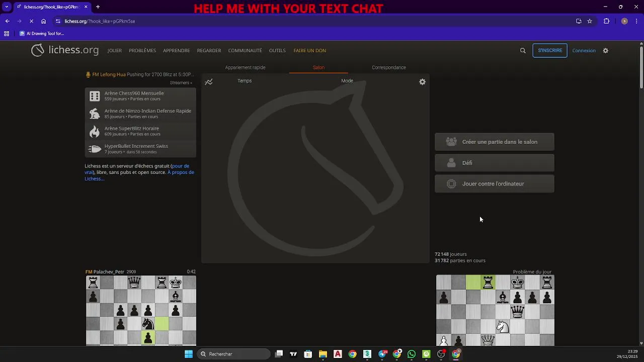Open the Streamers » link
Image resolution: width=644 pixels, height=362 pixels.
[x=181, y=83]
